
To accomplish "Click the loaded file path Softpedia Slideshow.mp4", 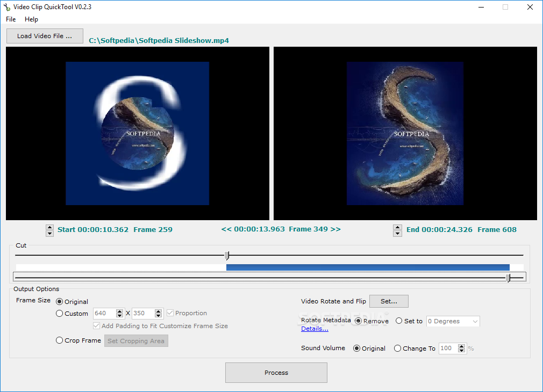I will click(x=159, y=40).
